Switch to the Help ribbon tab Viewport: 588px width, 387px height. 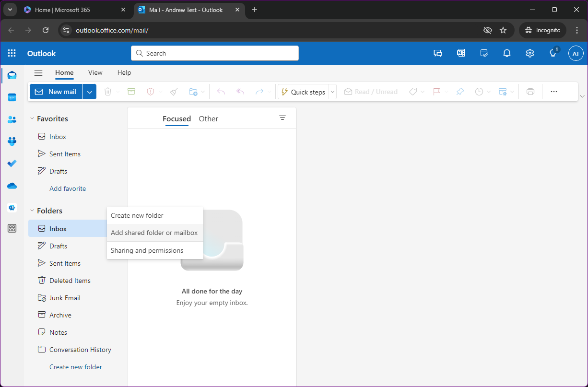(x=124, y=73)
